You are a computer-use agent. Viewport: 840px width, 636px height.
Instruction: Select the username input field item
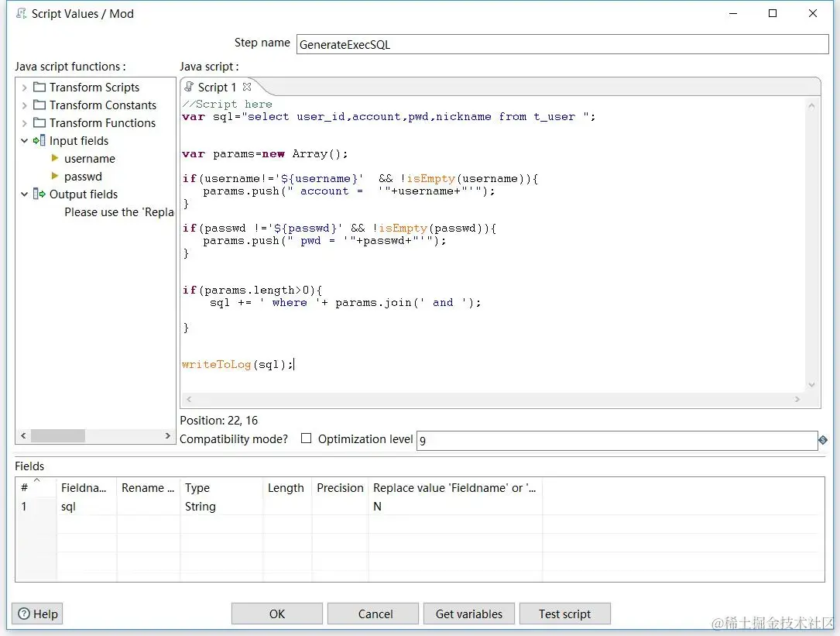click(x=90, y=158)
